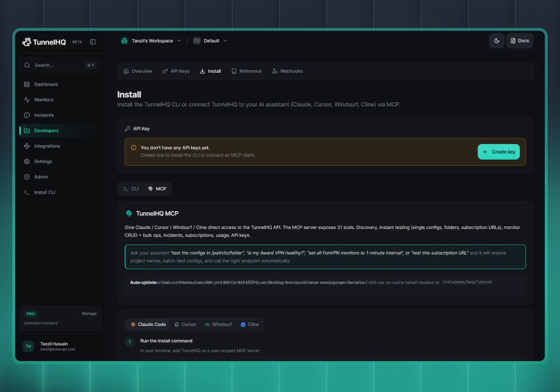Viewport: 560px width, 392px height.
Task: Click the PRO plan badge
Action: pyautogui.click(x=31, y=314)
